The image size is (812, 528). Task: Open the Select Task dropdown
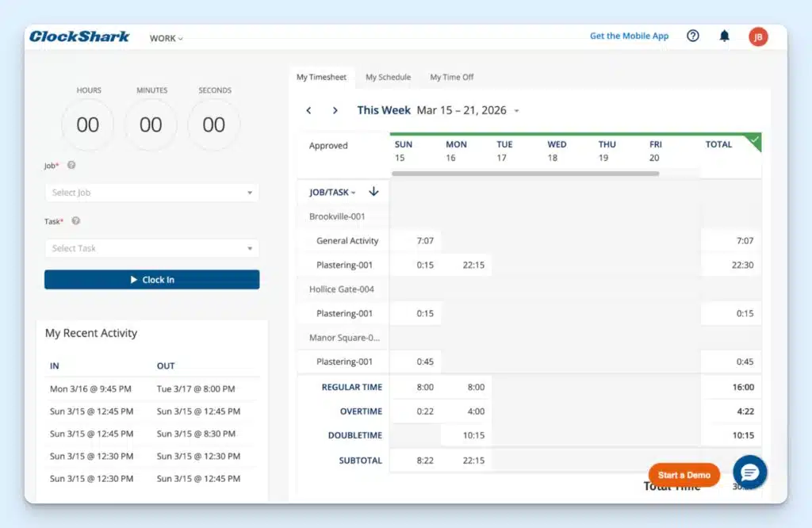pos(151,247)
